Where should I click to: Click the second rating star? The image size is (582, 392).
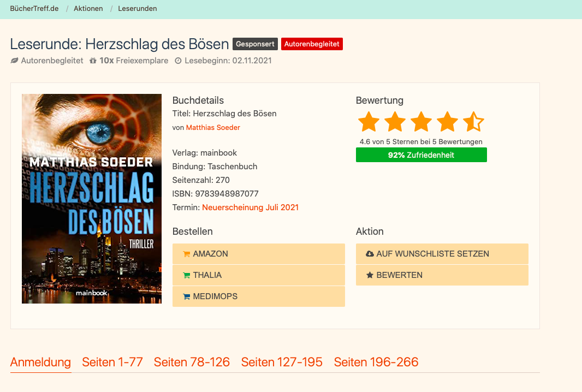[x=395, y=121]
